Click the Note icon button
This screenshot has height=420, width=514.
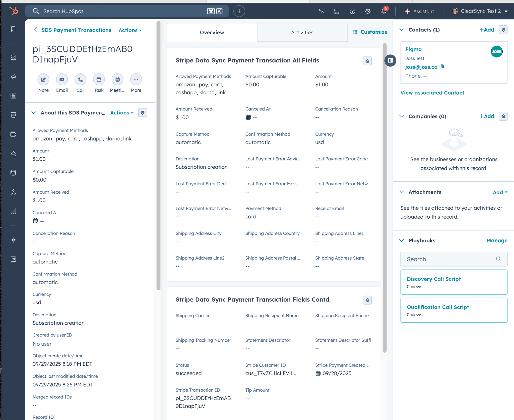(x=43, y=80)
